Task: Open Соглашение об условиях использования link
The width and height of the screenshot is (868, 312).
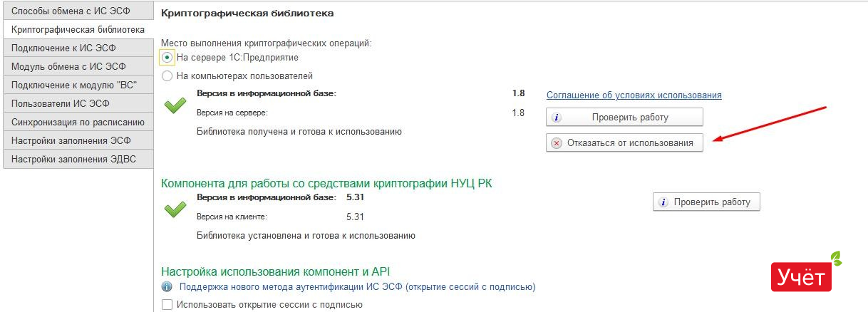Action: [634, 95]
